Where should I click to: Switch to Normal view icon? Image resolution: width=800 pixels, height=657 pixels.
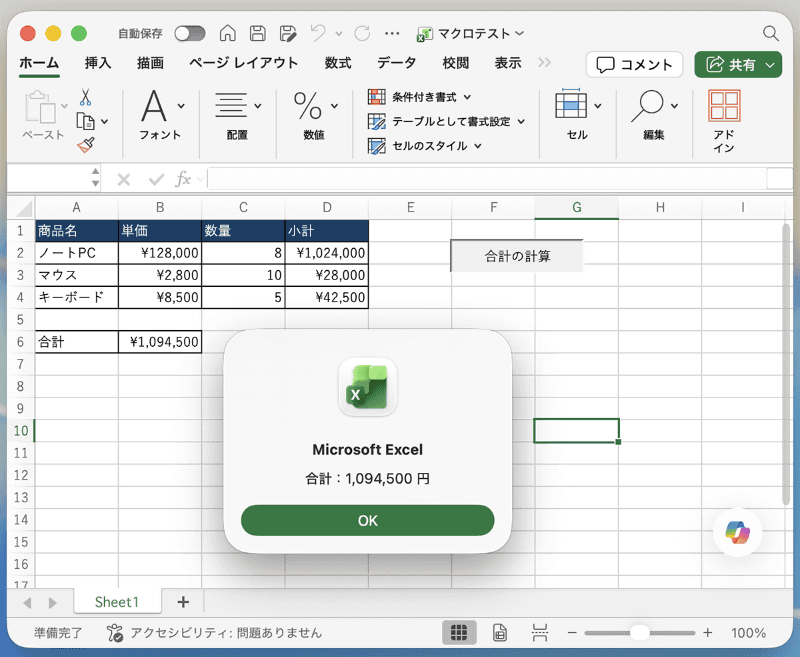coord(459,633)
